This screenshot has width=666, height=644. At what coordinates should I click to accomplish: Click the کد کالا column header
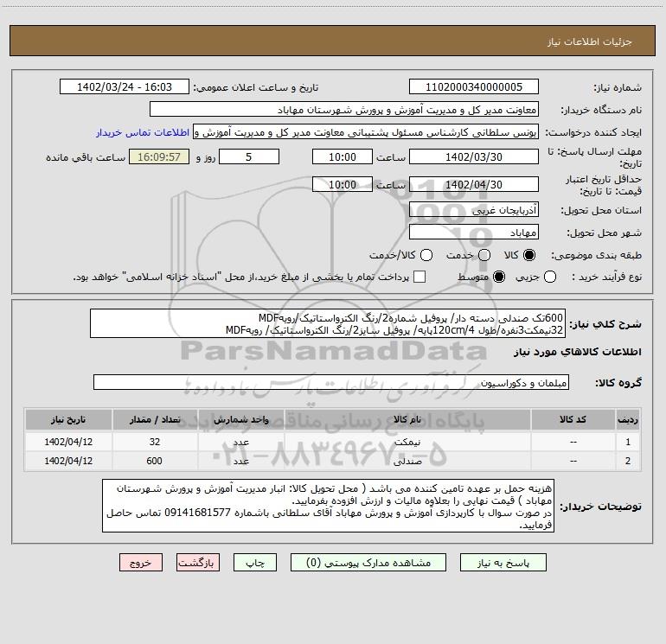click(x=573, y=419)
